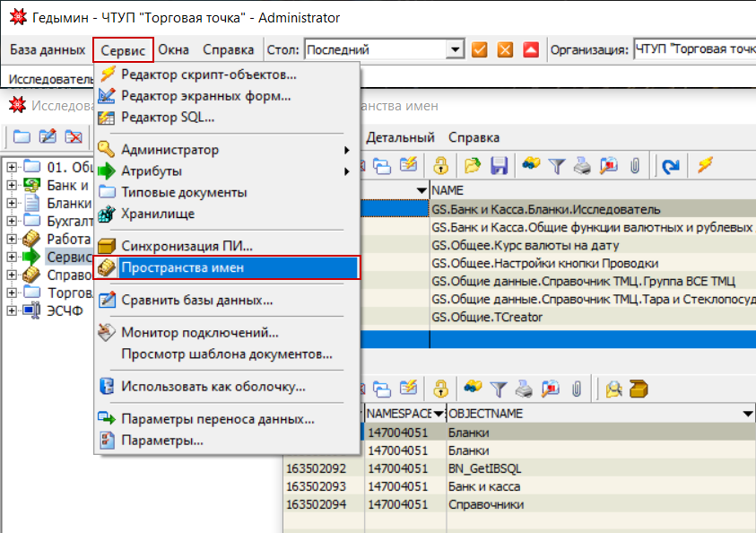Open the Стол desktop dropdown list
Screen dimensions: 756x533
click(456, 50)
